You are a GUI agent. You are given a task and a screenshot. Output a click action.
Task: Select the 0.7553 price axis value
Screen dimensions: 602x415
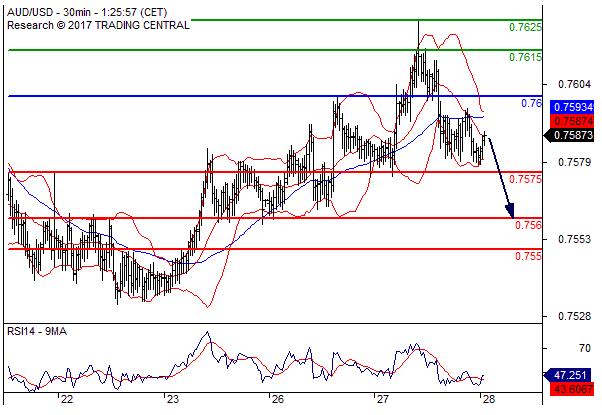[574, 239]
